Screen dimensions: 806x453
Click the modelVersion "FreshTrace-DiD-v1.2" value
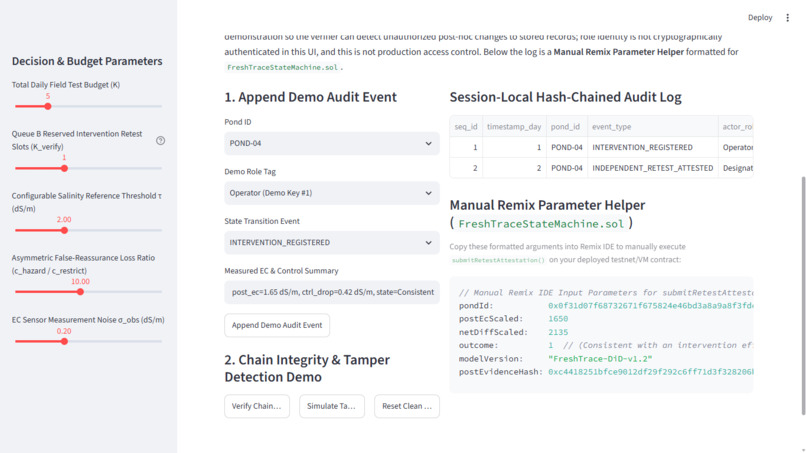click(600, 358)
